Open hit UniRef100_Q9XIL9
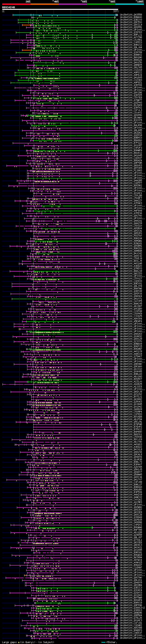The width and height of the screenshot is (146, 644). 131,25
